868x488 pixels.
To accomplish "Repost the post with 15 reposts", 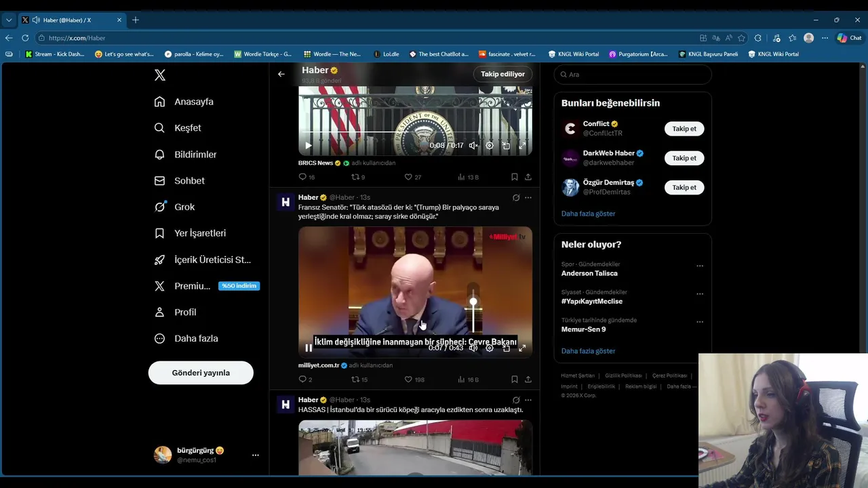I will [x=359, y=380].
